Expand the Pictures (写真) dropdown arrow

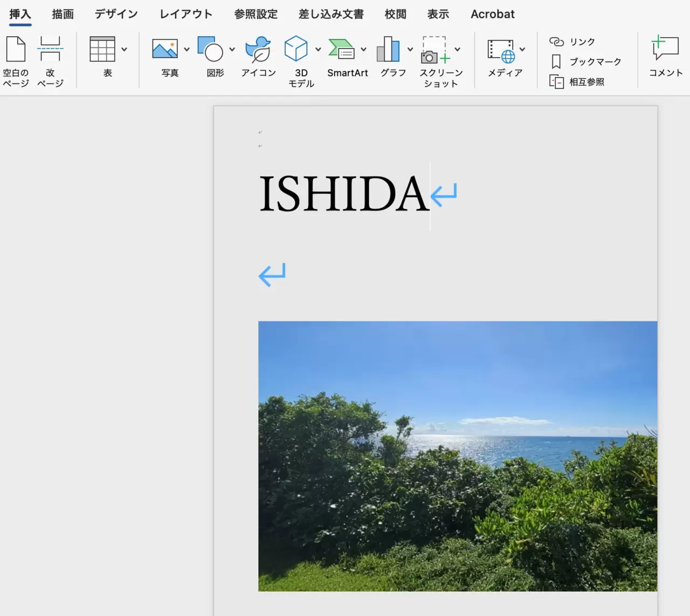[x=187, y=50]
